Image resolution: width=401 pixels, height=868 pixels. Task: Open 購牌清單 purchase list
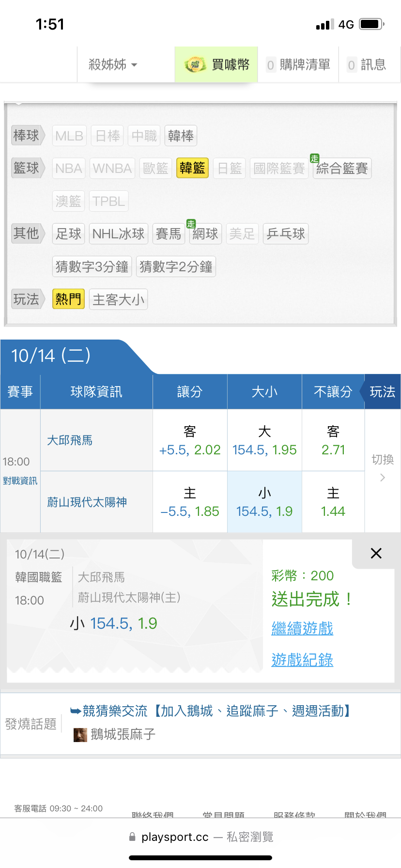[298, 64]
